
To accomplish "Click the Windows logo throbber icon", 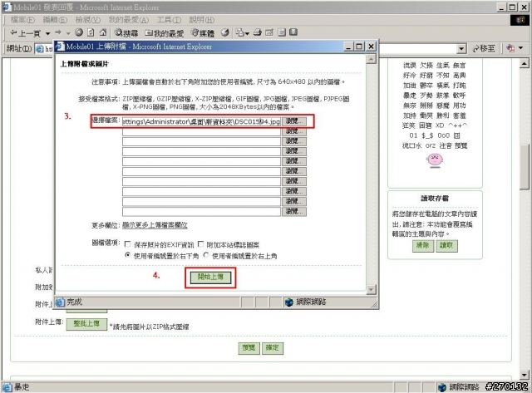I will click(520, 20).
